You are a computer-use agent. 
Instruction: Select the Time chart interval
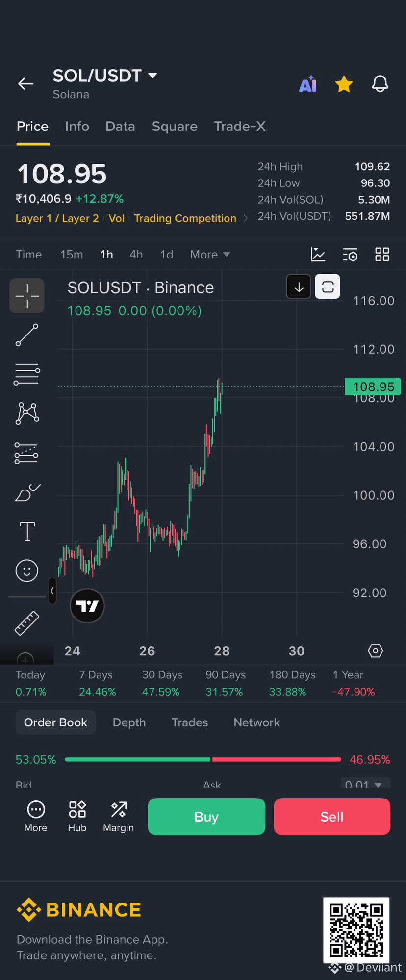(28, 255)
